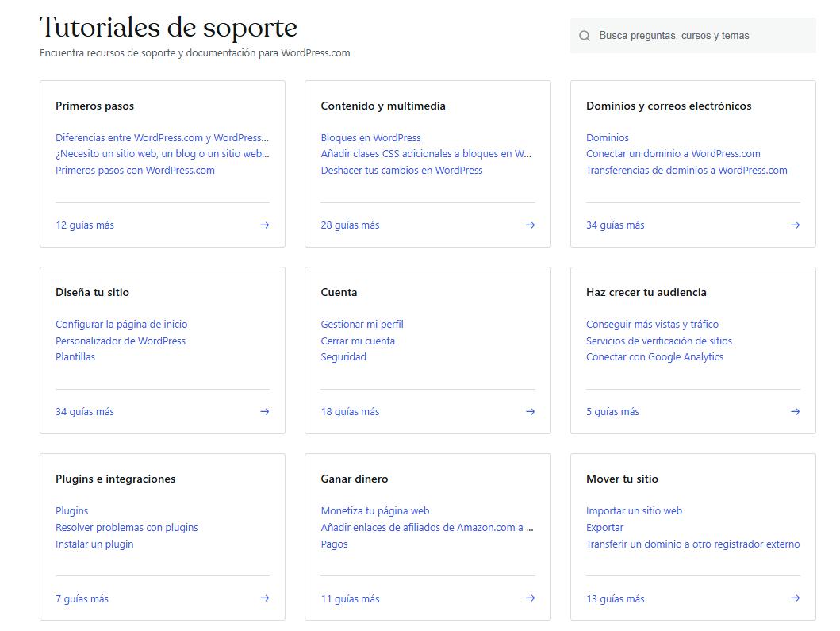Click the arrow icon in Ganar dinero card

[530, 598]
